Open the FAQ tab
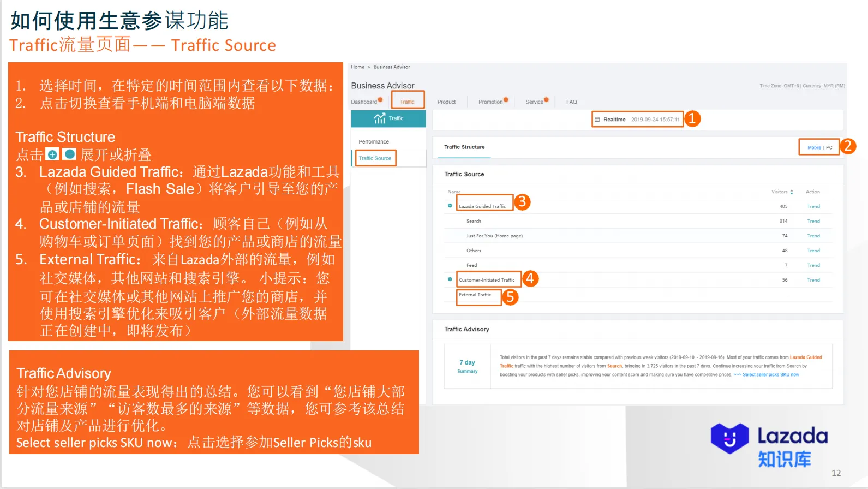This screenshot has height=489, width=868. 572,102
